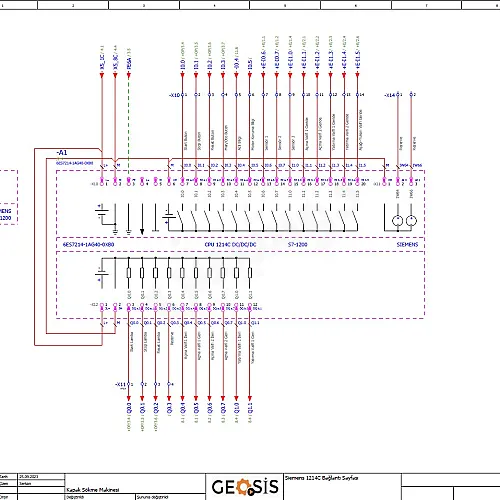Select the Q0.0 signal reference at bottom
Viewport: 500px width, 500px height.
coord(129,408)
